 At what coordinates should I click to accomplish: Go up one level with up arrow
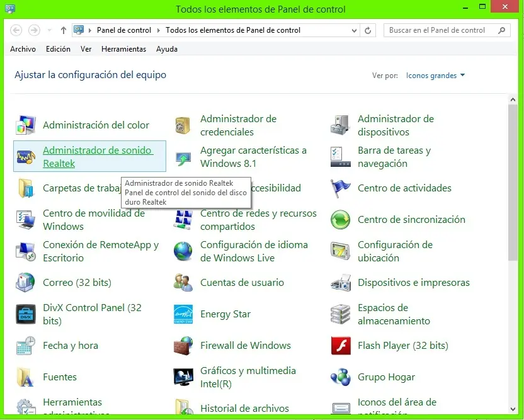click(64, 30)
